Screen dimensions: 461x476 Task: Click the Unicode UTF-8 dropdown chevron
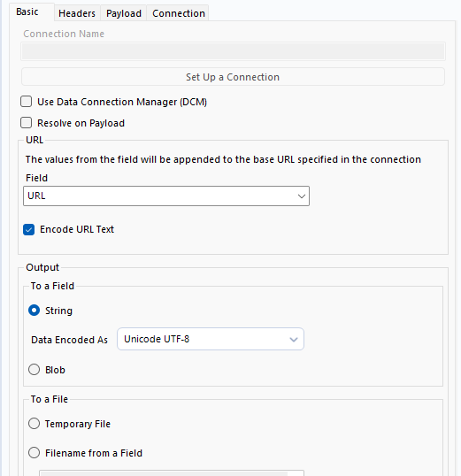point(294,340)
